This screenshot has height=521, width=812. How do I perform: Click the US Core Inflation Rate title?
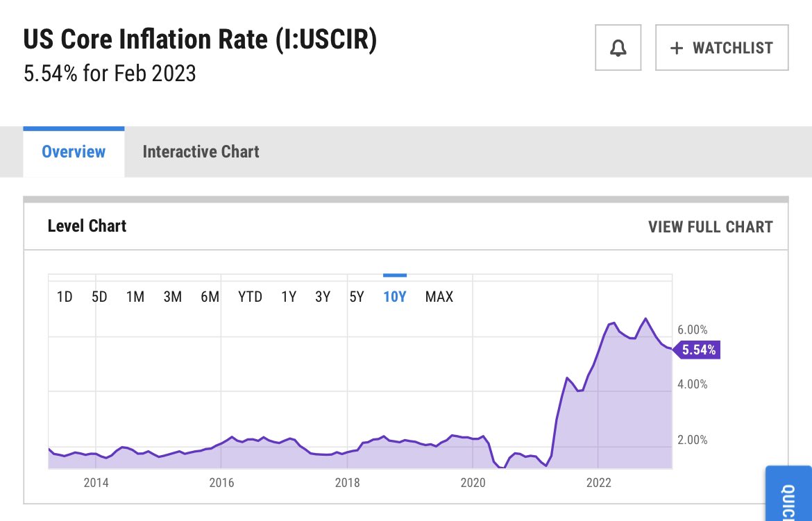pyautogui.click(x=201, y=40)
